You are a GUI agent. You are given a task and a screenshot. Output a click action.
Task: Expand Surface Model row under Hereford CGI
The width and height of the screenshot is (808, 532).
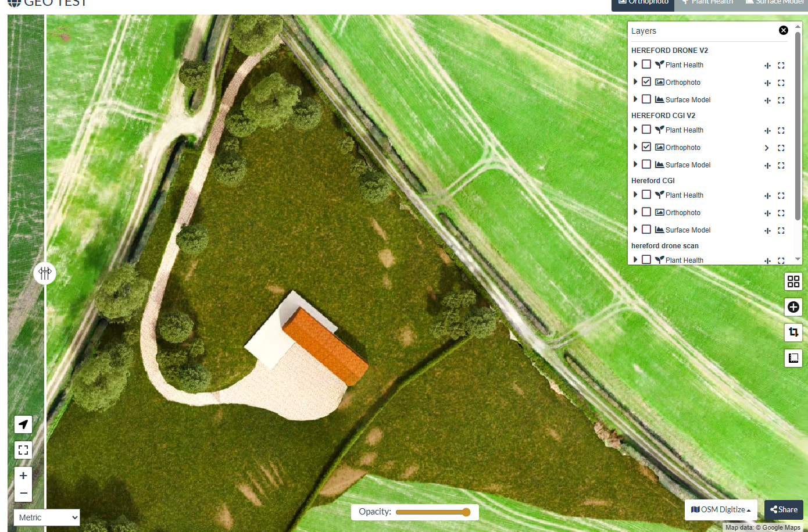pyautogui.click(x=635, y=230)
